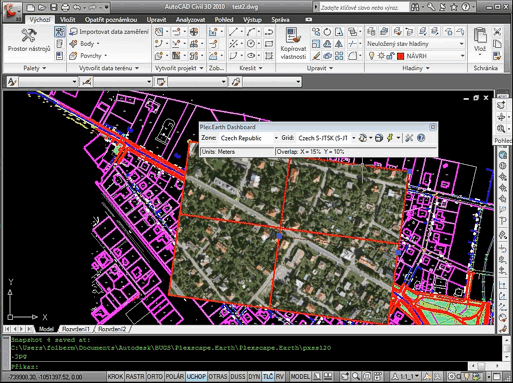The height and width of the screenshot is (383, 513).
Task: Click the PlexEarth printer snapshot icon
Action: (x=379, y=138)
